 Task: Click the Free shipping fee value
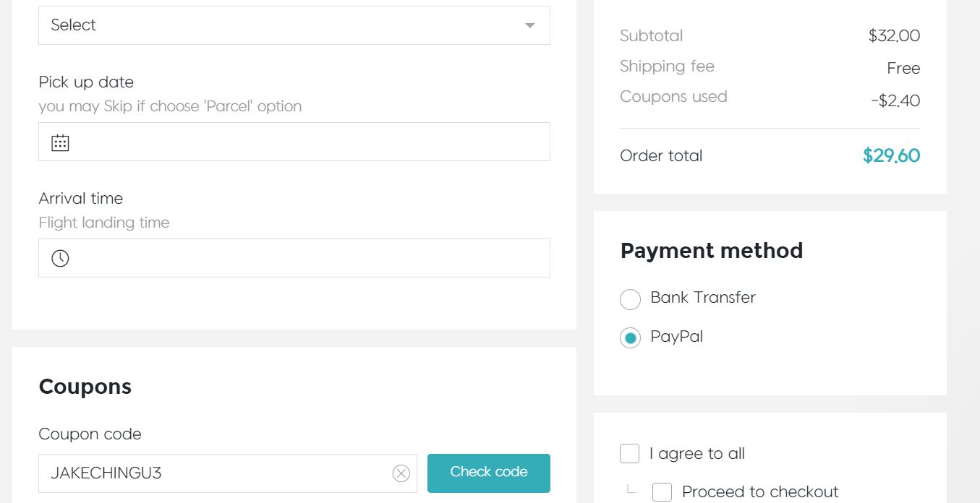(903, 69)
